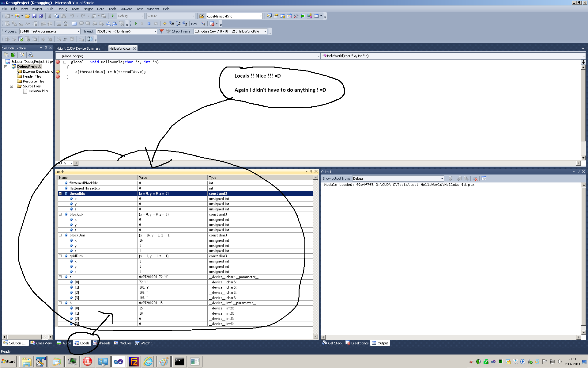Switch to the Watch 1 tab
This screenshot has width=588, height=368.
tap(144, 343)
